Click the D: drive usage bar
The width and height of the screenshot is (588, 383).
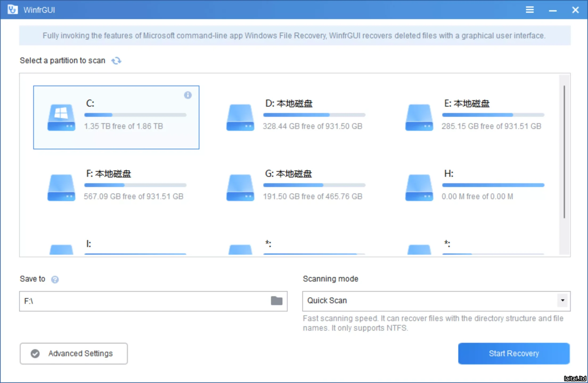click(x=314, y=115)
